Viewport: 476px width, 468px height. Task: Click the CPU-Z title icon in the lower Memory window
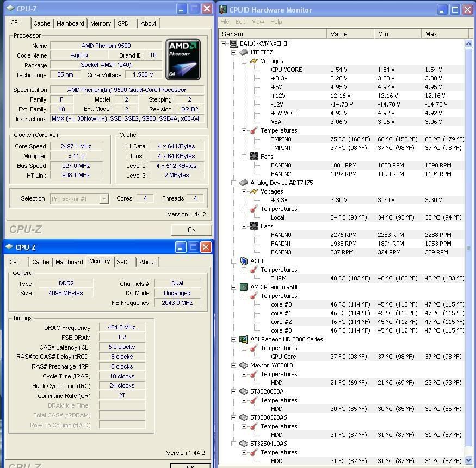9,247
